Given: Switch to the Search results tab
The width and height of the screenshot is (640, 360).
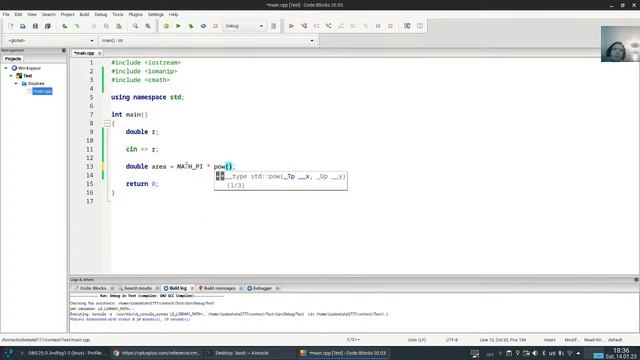Looking at the screenshot, I should pos(137,288).
